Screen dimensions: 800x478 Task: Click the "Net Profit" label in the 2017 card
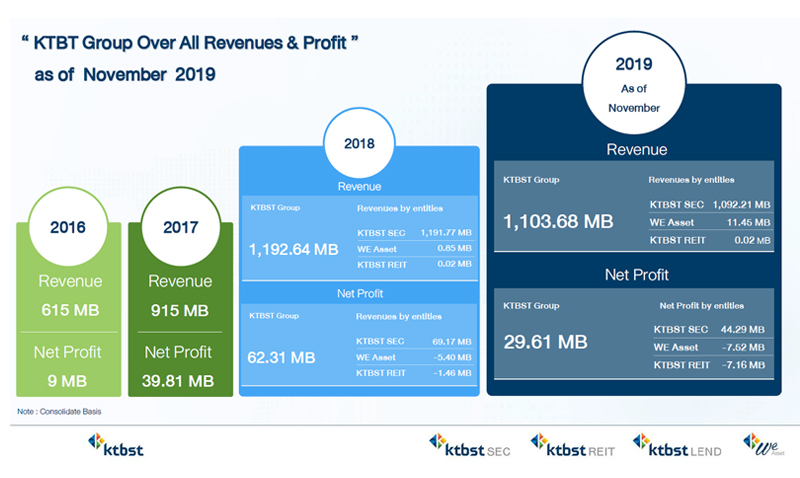pos(178,352)
